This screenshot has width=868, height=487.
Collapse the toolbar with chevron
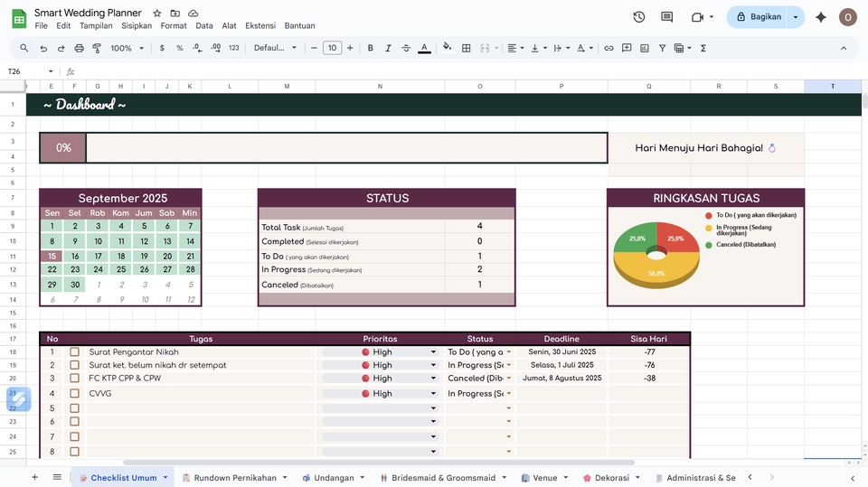[x=844, y=48]
